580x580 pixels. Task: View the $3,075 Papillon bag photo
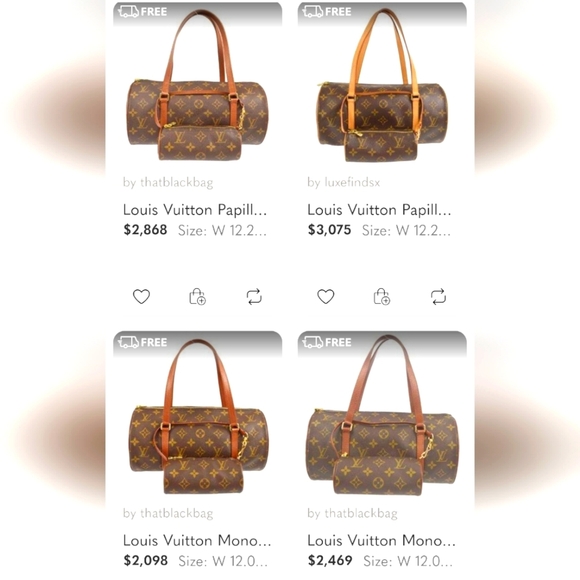[x=382, y=85]
